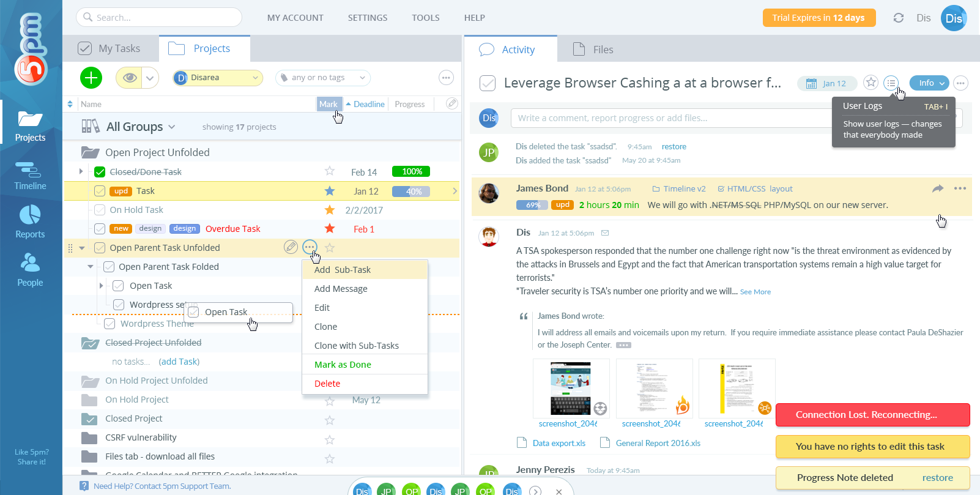This screenshot has width=980, height=495.
Task: Check the Overdue Task checkbox
Action: point(100,229)
